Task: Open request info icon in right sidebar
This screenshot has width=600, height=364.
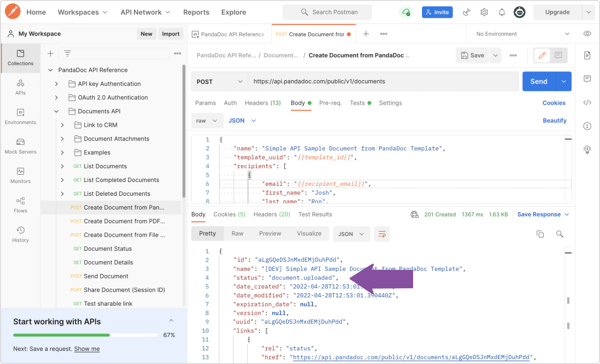Action: pos(587,126)
